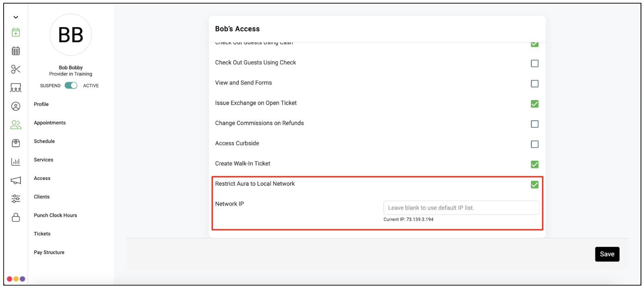The image size is (644, 290).
Task: Open the single-person client profile icon
Action: tap(16, 106)
